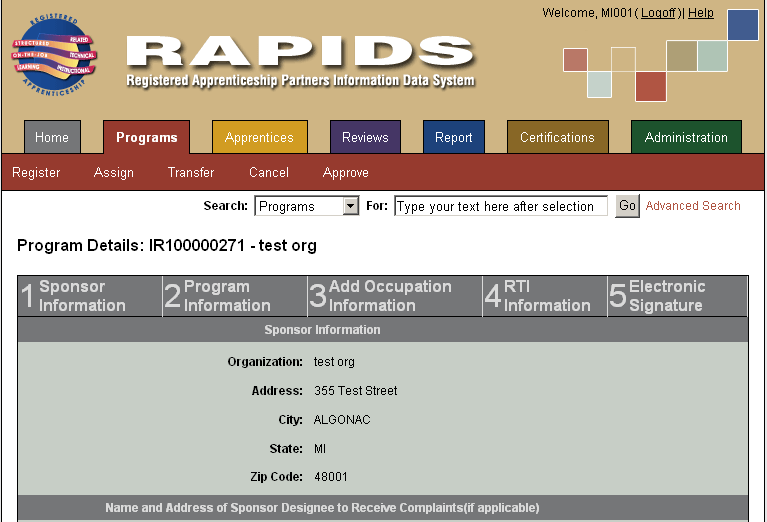Click the Go search button
This screenshot has height=522, width=767.
tap(627, 206)
